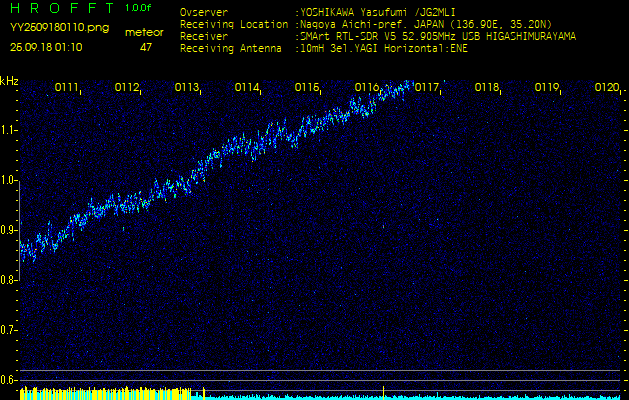Click the meteor count value 47
This screenshot has width=629, height=400.
point(146,46)
